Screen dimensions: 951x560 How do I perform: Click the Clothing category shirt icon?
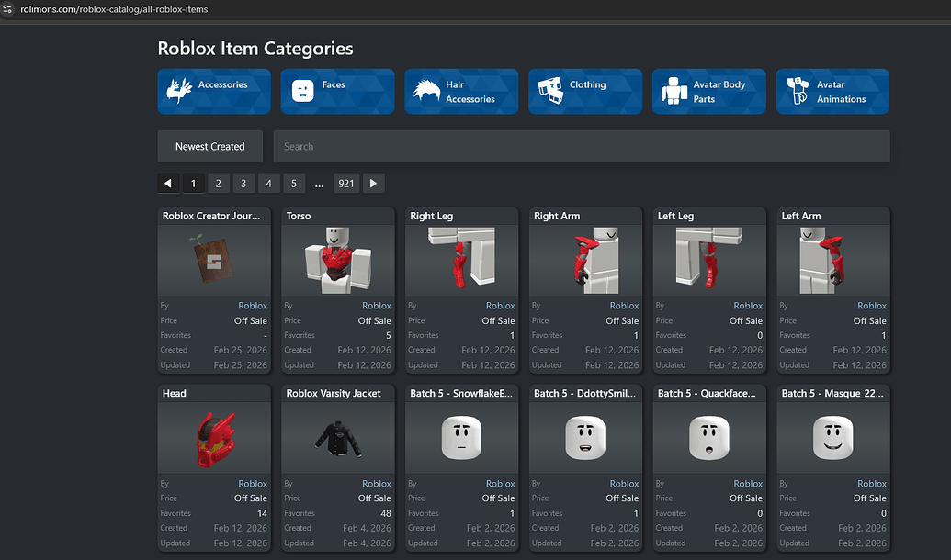pos(550,90)
